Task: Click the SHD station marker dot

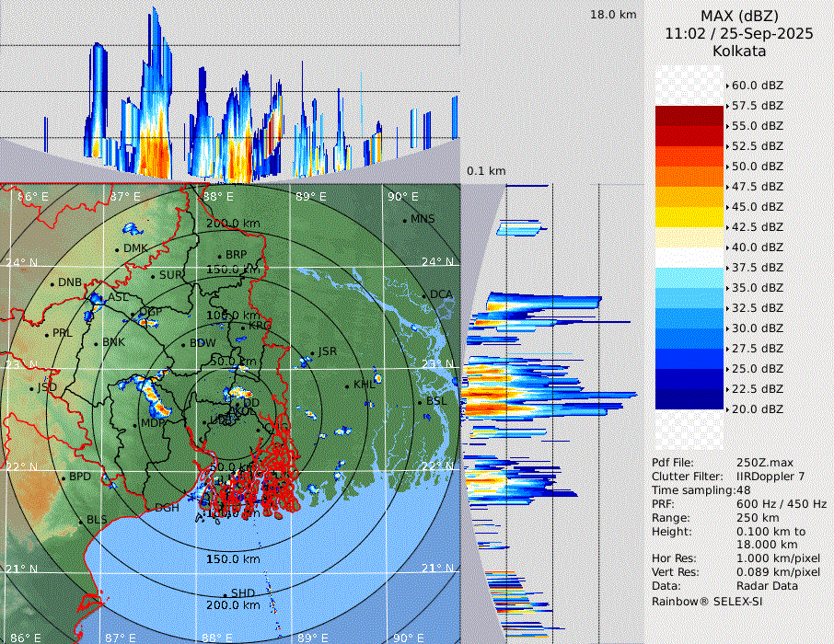Action: [x=225, y=594]
